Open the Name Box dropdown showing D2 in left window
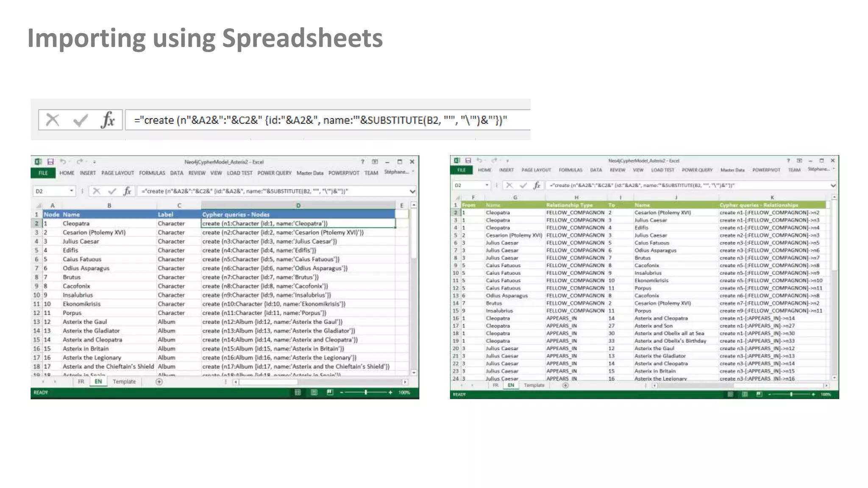 point(72,191)
